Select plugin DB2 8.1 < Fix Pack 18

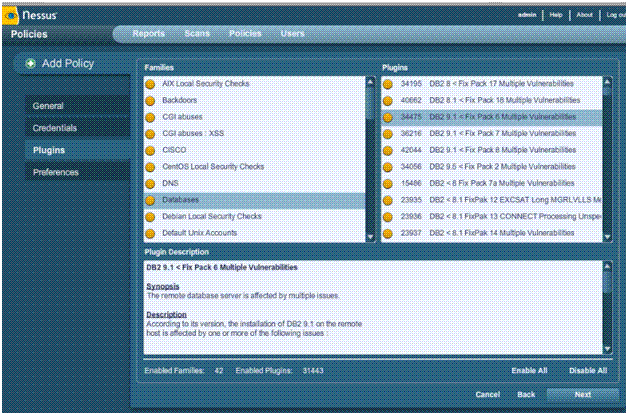click(492, 101)
